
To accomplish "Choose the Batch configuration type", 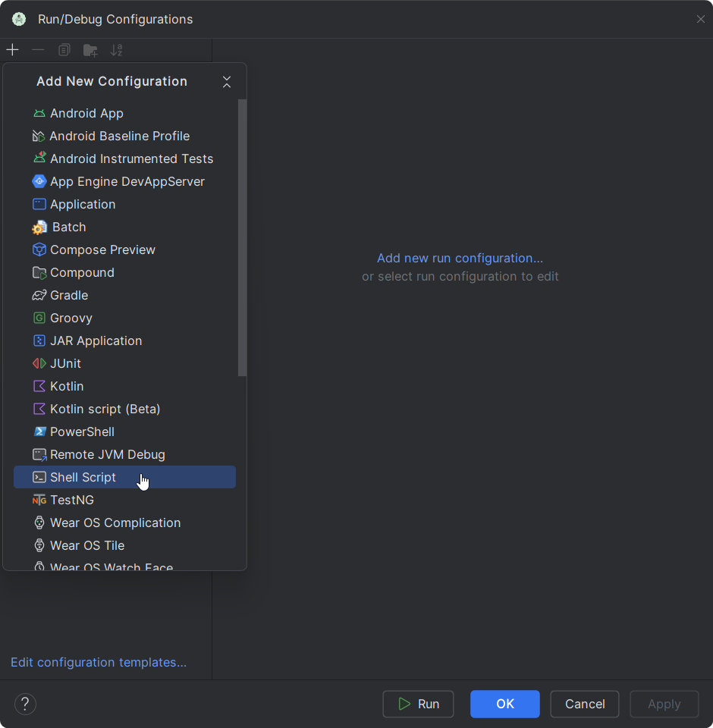I will point(124,227).
